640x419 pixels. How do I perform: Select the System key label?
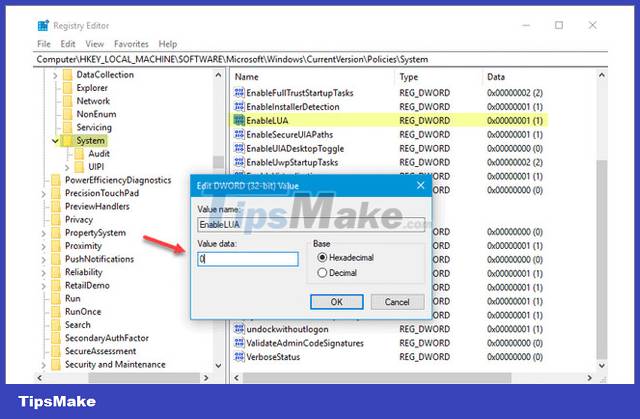click(x=90, y=141)
